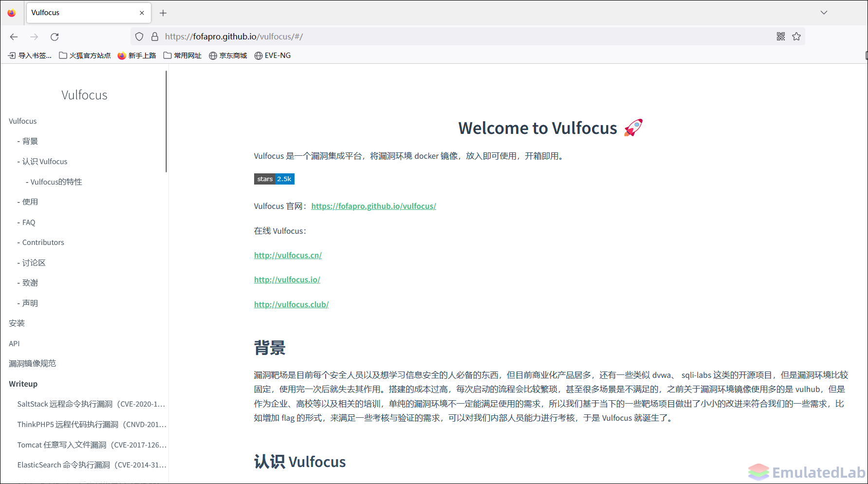
Task: Expand the list all tabs chevron
Action: pos(824,13)
